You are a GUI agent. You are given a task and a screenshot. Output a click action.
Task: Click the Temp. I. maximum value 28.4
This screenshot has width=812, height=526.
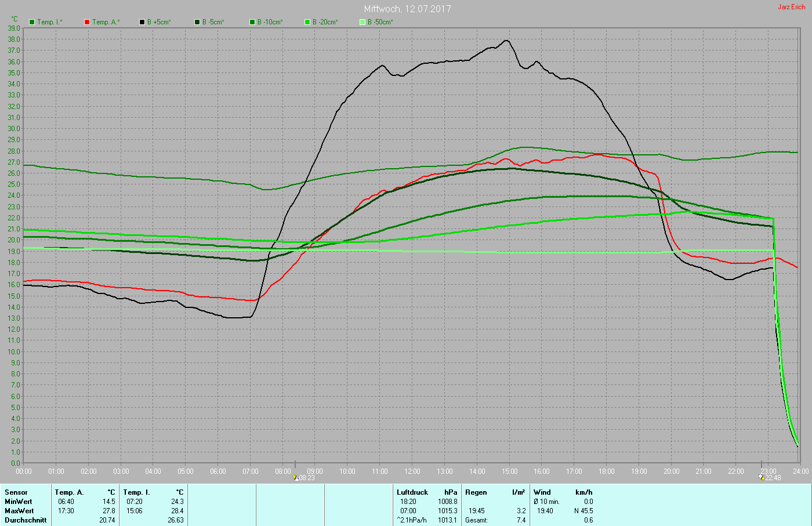click(177, 511)
